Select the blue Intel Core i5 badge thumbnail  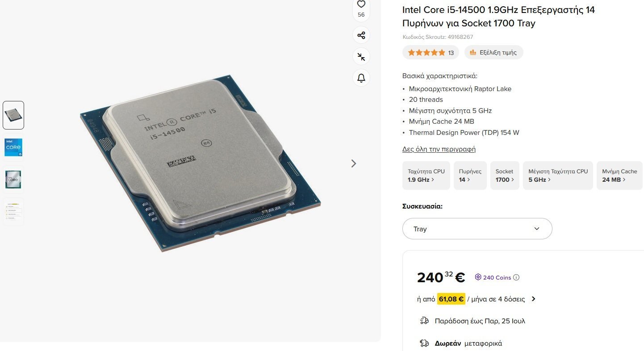[x=13, y=147]
